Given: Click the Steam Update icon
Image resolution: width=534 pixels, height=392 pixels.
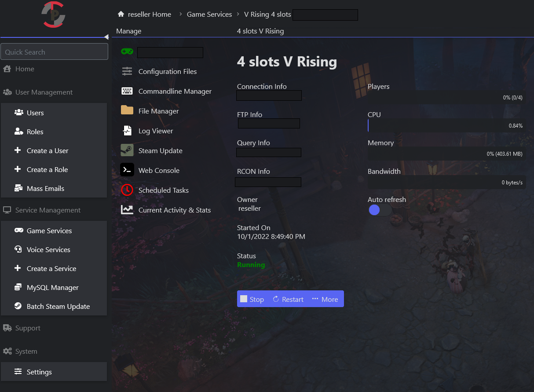Looking at the screenshot, I should (x=127, y=150).
